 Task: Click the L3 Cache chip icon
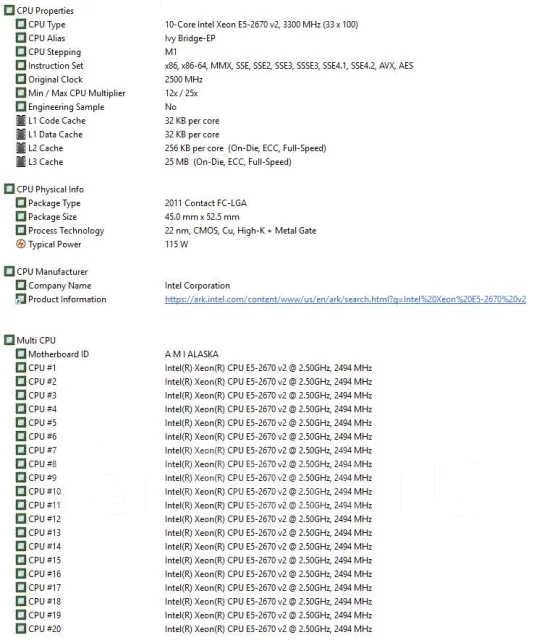click(21, 162)
